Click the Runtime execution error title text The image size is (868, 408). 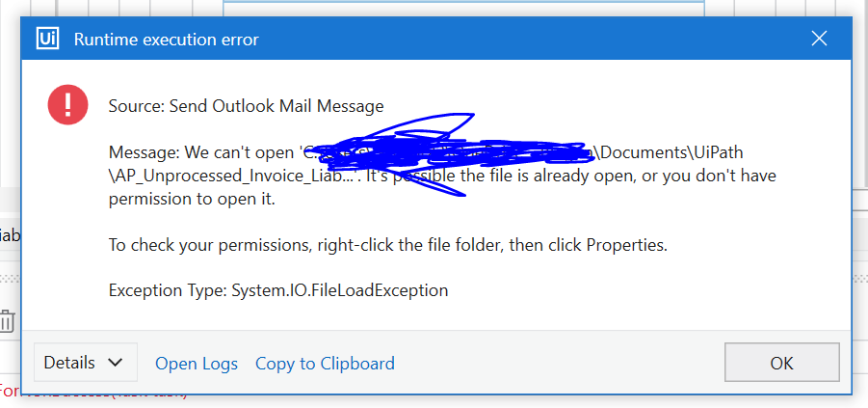pyautogui.click(x=166, y=40)
